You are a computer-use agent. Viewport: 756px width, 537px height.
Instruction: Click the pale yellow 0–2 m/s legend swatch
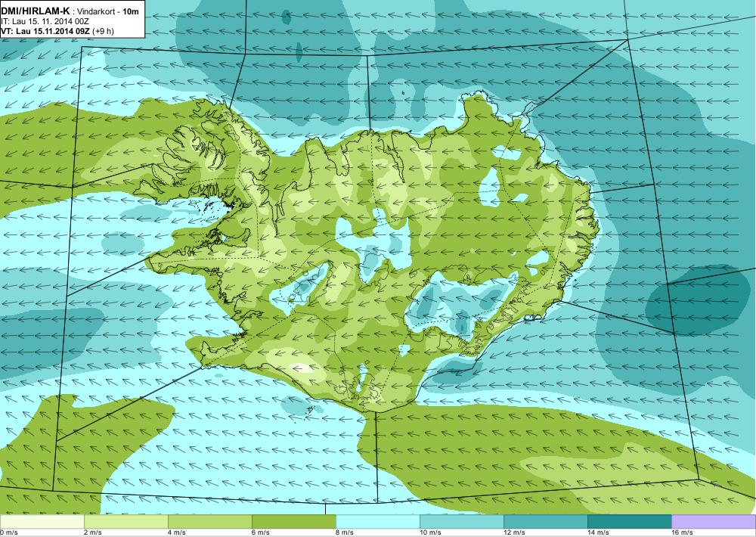pos(42,522)
